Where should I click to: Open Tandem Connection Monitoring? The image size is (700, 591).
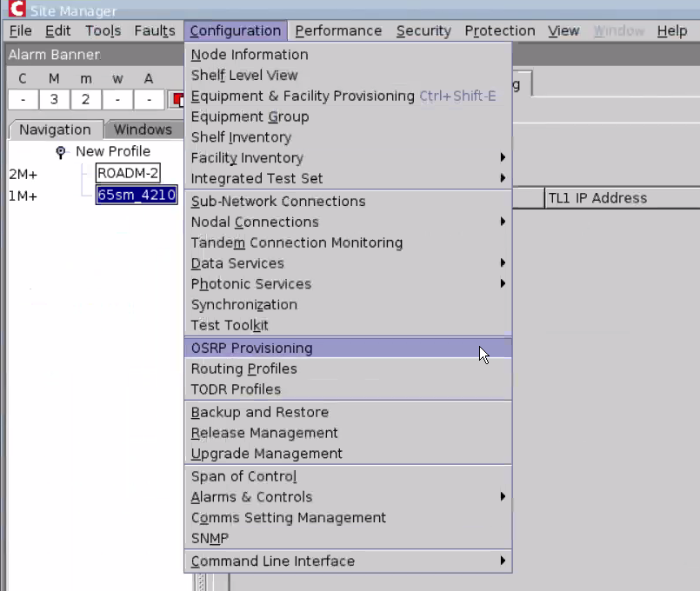click(348, 242)
